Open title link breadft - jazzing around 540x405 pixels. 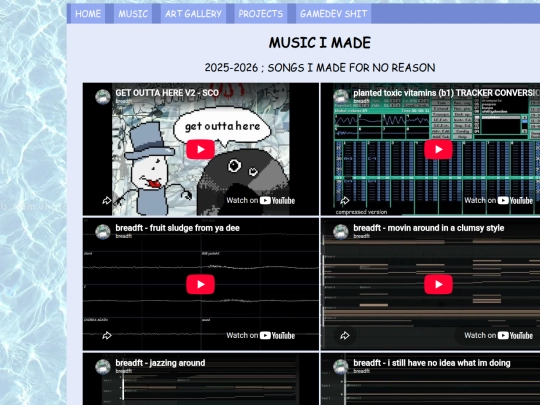160,363
